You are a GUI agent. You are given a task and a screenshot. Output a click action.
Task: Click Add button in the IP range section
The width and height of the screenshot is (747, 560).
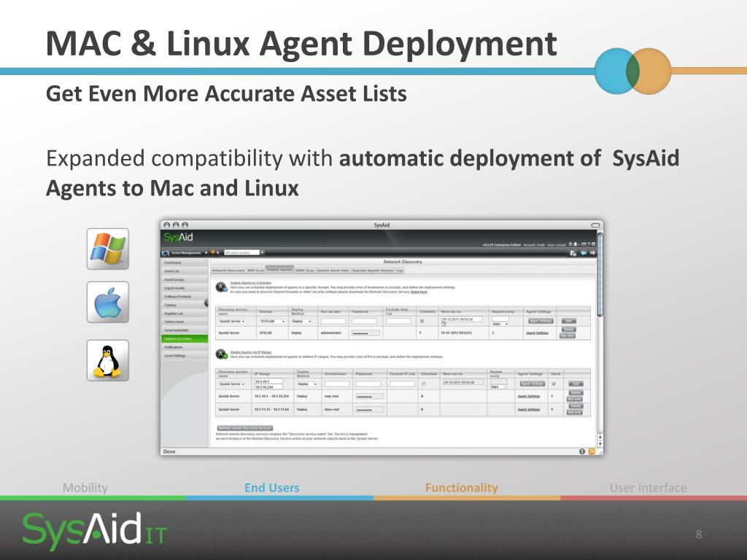(576, 384)
